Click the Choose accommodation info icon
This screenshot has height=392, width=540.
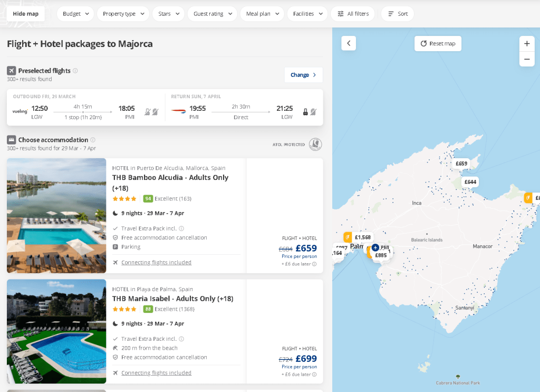click(x=93, y=140)
